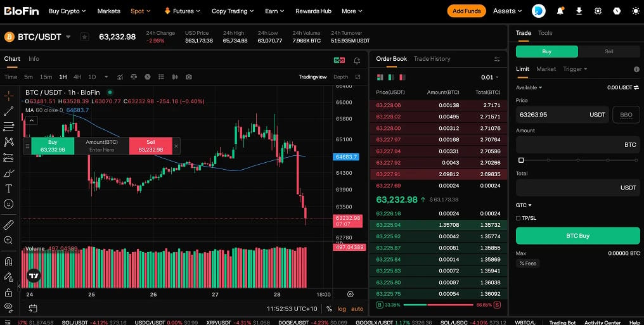Click the amount percentage slider handle
644x325 pixels.
521,160
